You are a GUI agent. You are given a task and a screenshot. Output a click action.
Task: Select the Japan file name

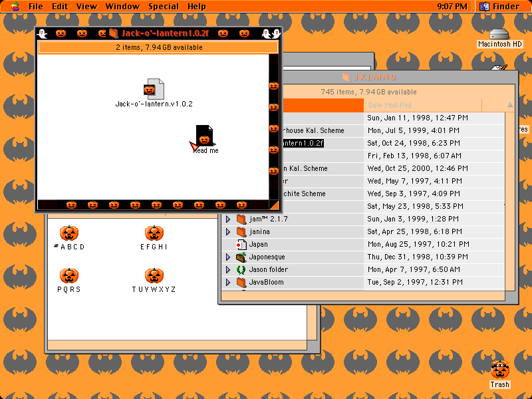click(x=258, y=244)
